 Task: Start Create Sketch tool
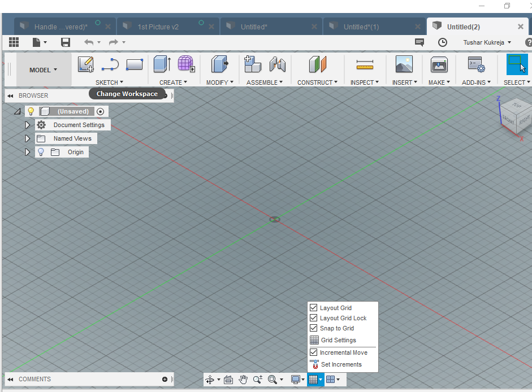[x=85, y=64]
